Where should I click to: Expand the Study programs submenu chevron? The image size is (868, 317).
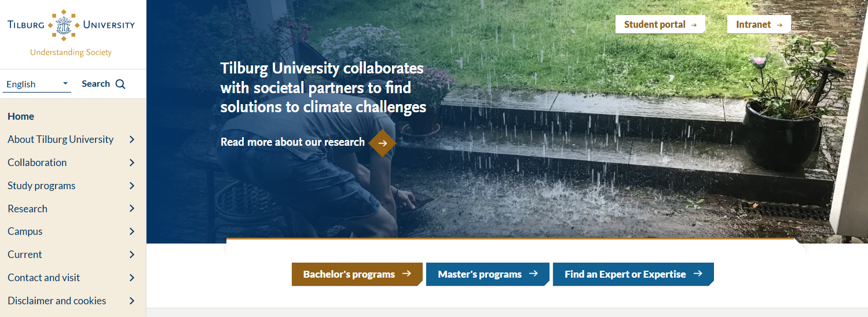[x=132, y=186]
